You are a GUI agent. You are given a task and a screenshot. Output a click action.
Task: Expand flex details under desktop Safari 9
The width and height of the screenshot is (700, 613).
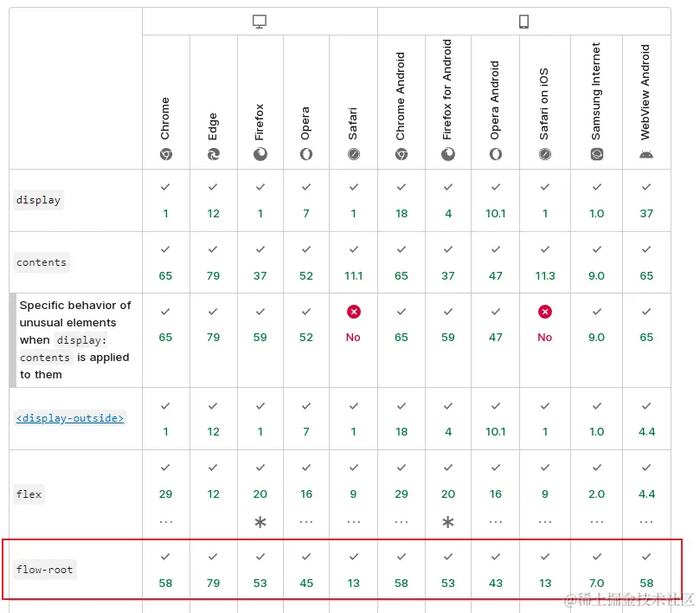click(353, 522)
